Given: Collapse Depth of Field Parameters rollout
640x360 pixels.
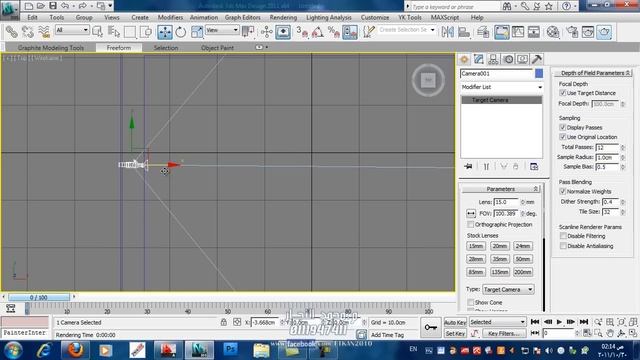Looking at the screenshot, I should pyautogui.click(x=593, y=73).
